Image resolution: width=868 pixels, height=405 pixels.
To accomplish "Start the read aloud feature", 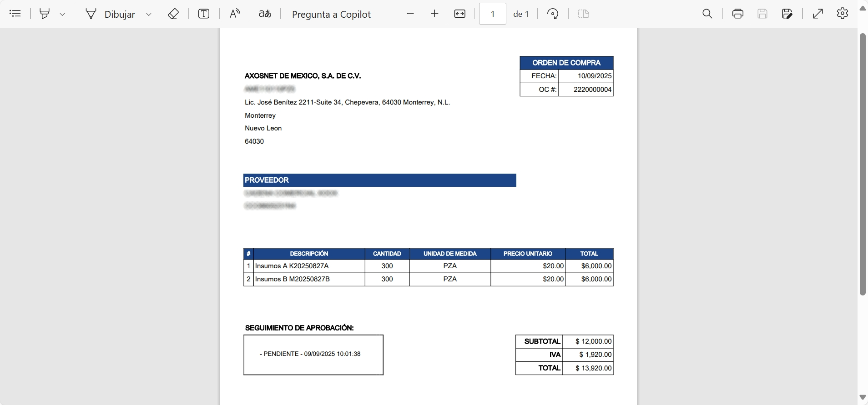I will (235, 14).
